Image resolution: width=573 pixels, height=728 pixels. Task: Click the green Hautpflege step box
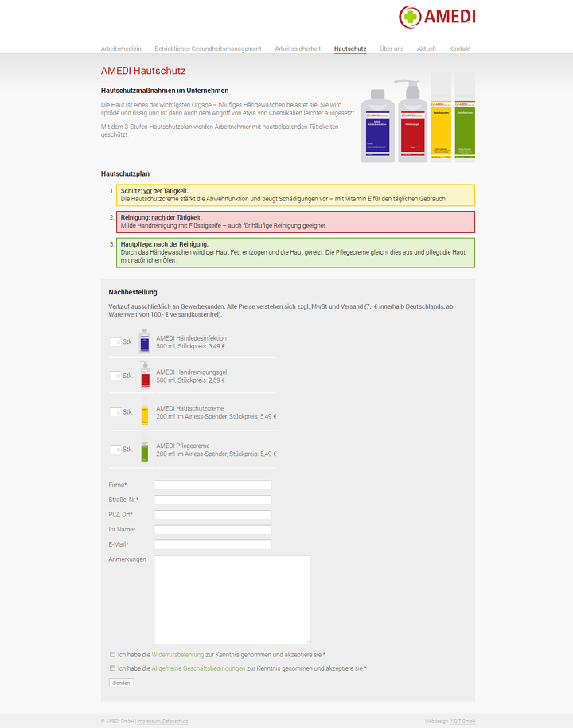point(295,252)
